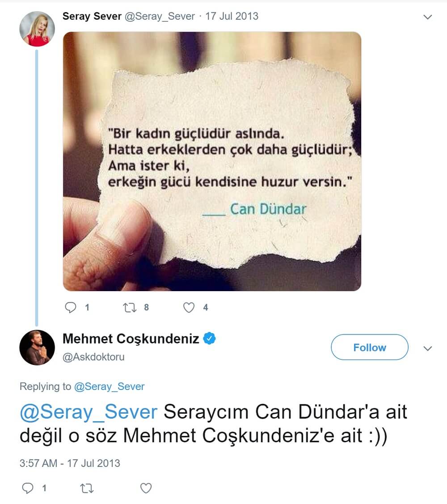Image resolution: width=447 pixels, height=504 pixels.
Task: Click Seray Sever display name
Action: (x=92, y=16)
